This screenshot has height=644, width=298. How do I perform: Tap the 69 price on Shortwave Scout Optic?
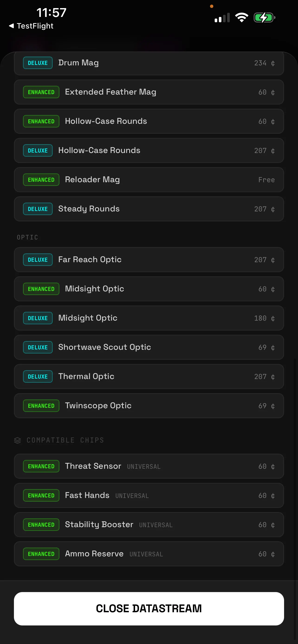266,348
